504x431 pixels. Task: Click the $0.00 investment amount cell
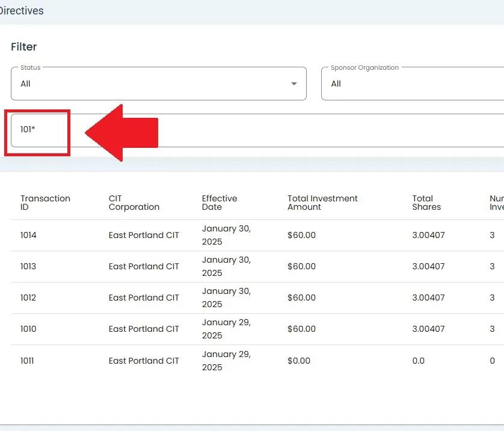[299, 361]
